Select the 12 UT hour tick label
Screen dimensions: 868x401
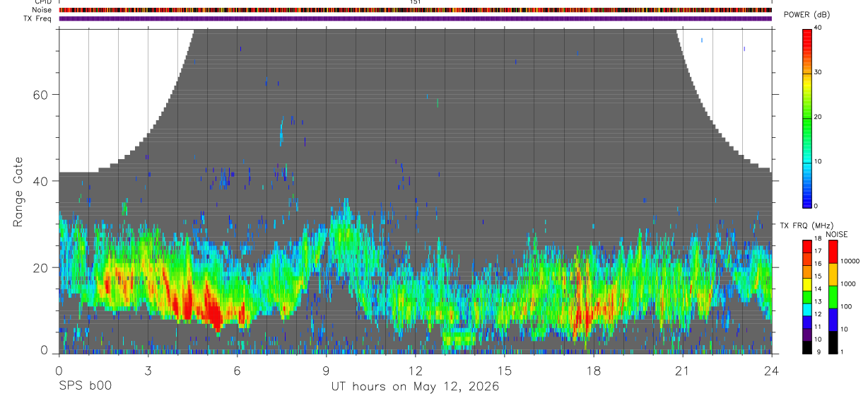pyautogui.click(x=415, y=371)
